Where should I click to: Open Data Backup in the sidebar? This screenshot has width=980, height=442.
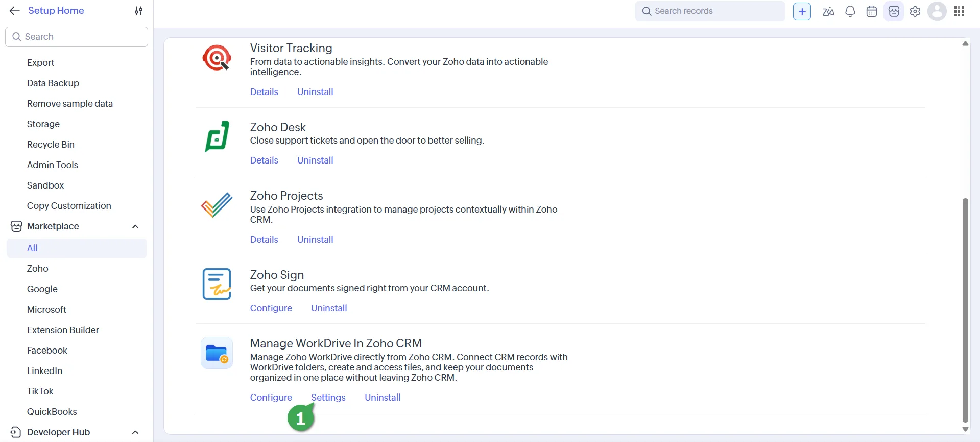click(x=53, y=83)
